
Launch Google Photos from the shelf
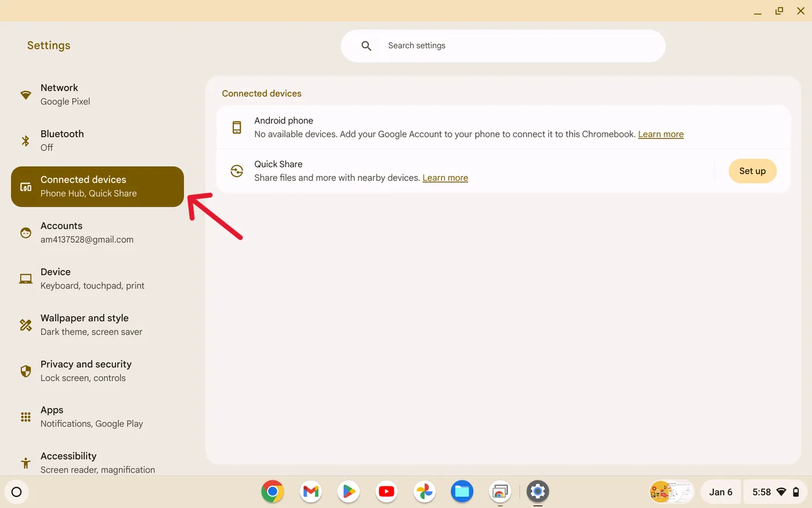425,492
